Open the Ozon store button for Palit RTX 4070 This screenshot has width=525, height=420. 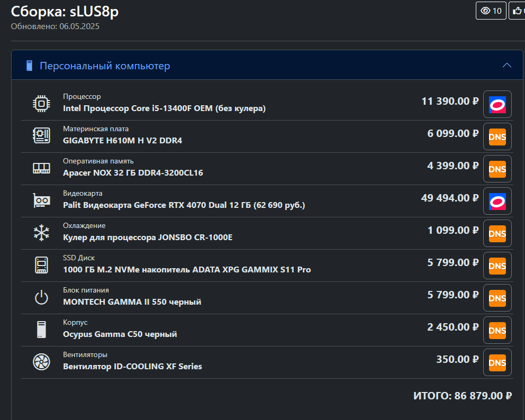click(x=497, y=201)
